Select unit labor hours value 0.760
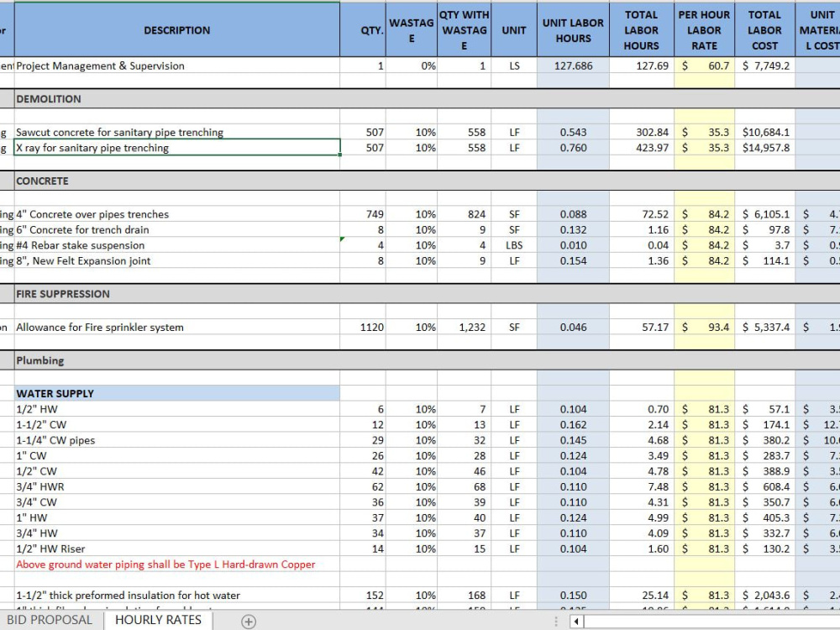The width and height of the screenshot is (840, 630). pyautogui.click(x=573, y=148)
